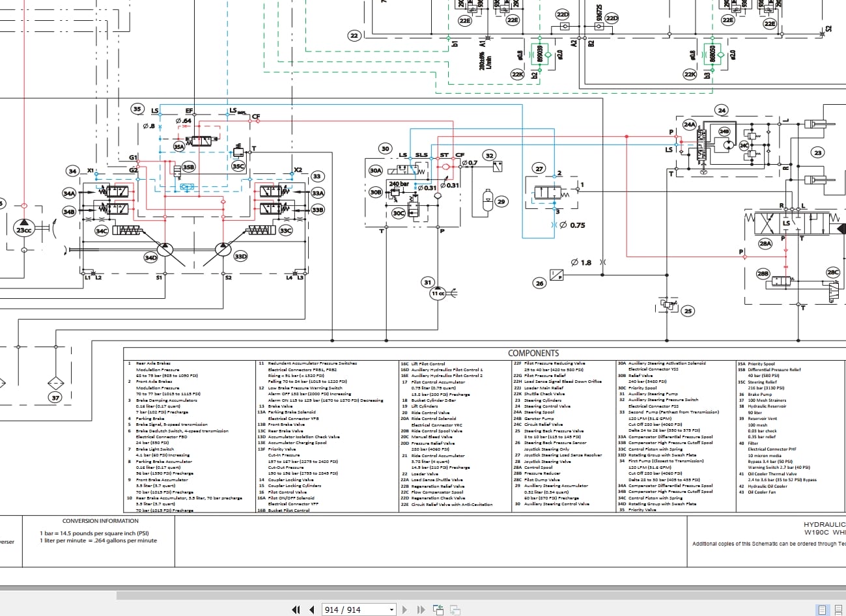Click the next view icon

pos(455,609)
